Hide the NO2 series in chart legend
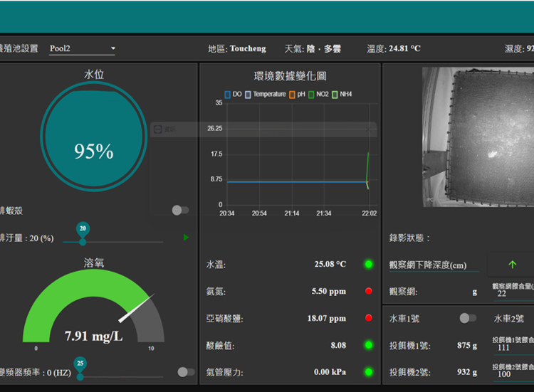This screenshot has width=534, height=392. pyautogui.click(x=318, y=94)
